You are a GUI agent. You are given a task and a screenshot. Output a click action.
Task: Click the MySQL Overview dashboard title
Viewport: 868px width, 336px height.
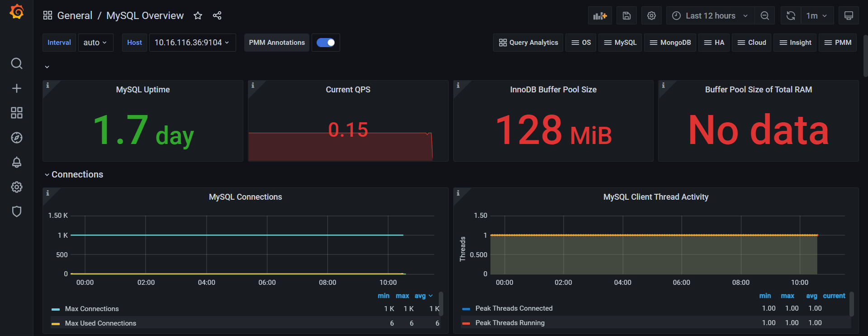[x=145, y=15]
